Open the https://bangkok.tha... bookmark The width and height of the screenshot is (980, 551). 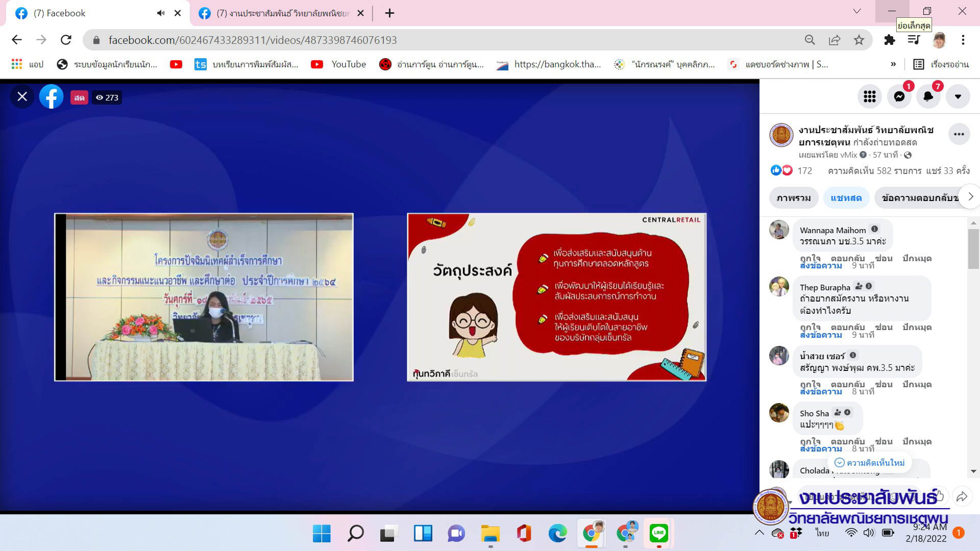point(549,64)
